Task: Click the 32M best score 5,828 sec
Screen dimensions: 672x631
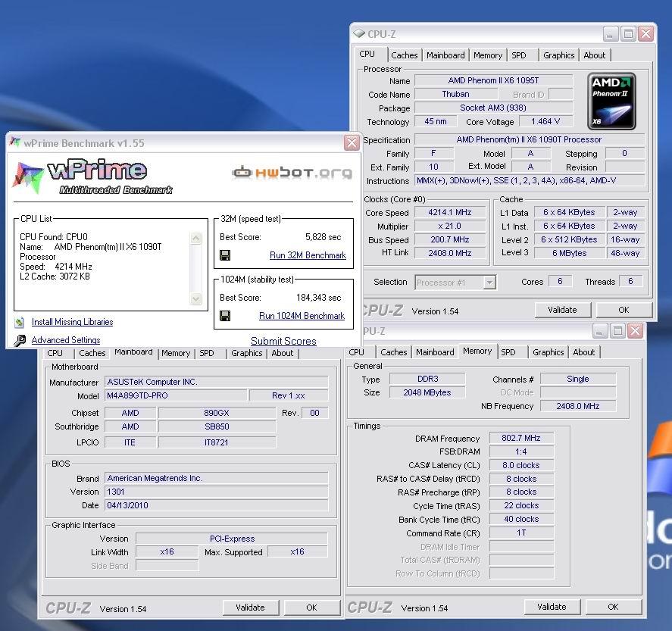Action: (323, 237)
